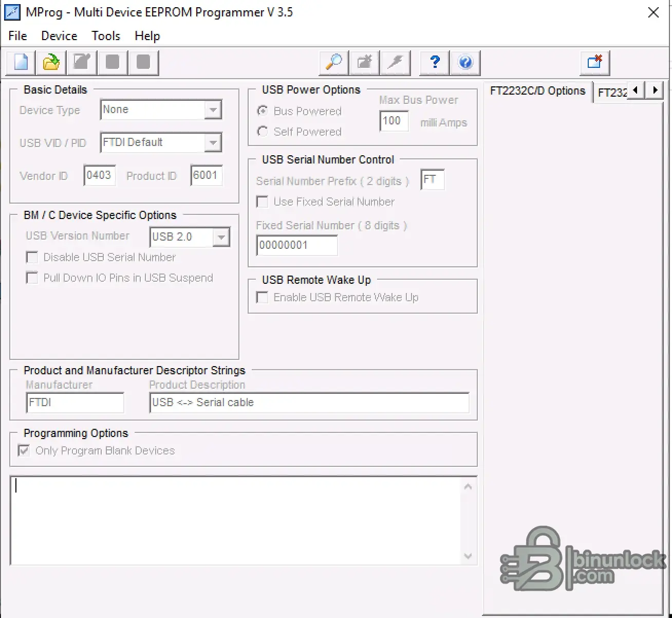Screen dimensions: 672x618
Task: Open the File menu
Action: coord(17,36)
